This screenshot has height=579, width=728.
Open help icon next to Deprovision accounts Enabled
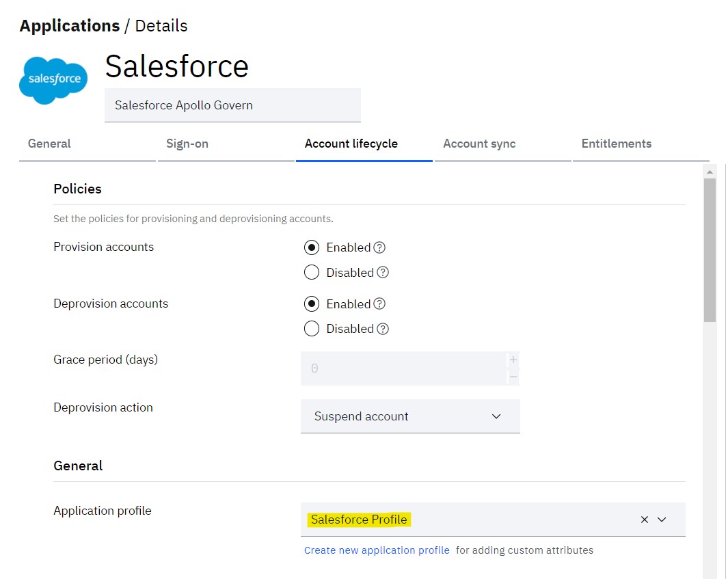379,304
